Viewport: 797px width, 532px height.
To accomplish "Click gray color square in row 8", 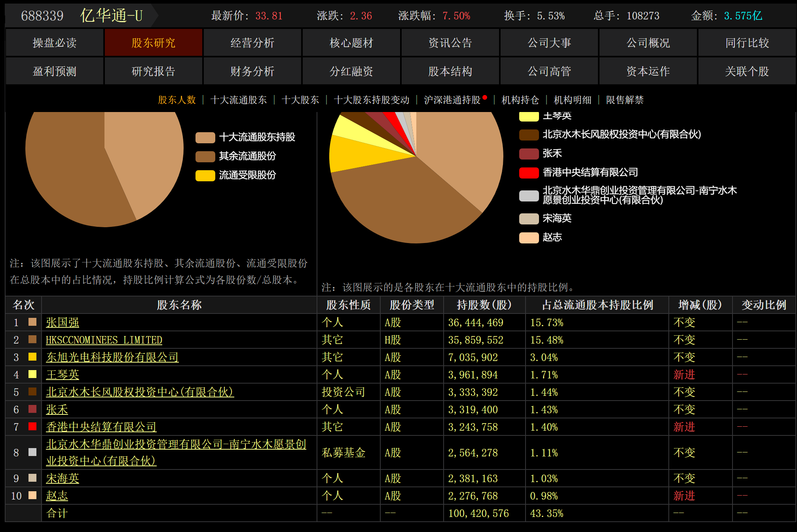I will tap(32, 452).
